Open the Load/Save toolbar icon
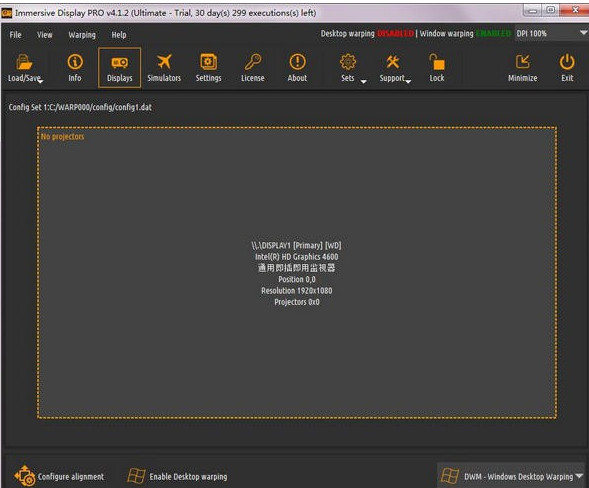Screen dimensions: 589x488 click(24, 62)
